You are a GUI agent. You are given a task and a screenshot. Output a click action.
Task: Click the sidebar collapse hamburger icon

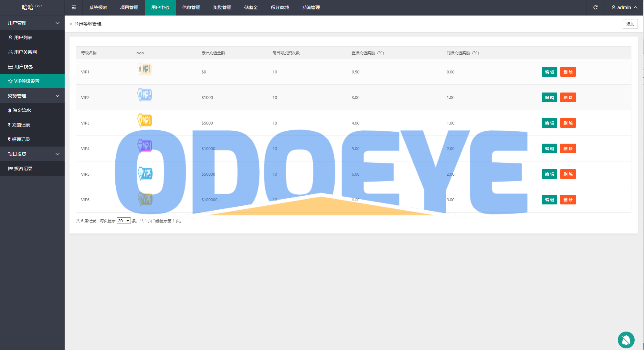tap(74, 7)
